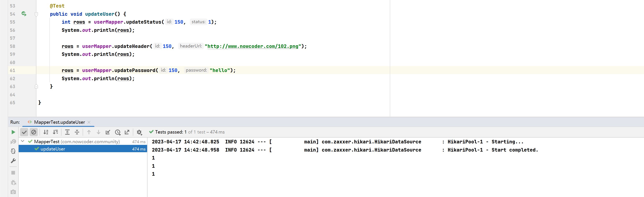Image resolution: width=644 pixels, height=197 pixels.
Task: Click the Rerun failed tests icon
Action: (13, 142)
